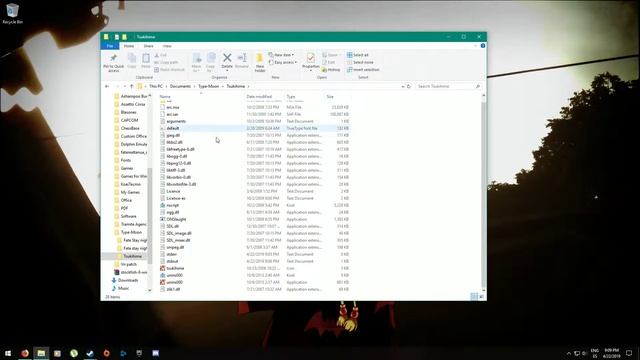Screen dimensions: 640x360
Task: Switch to large icons view button
Action: pos(482,297)
